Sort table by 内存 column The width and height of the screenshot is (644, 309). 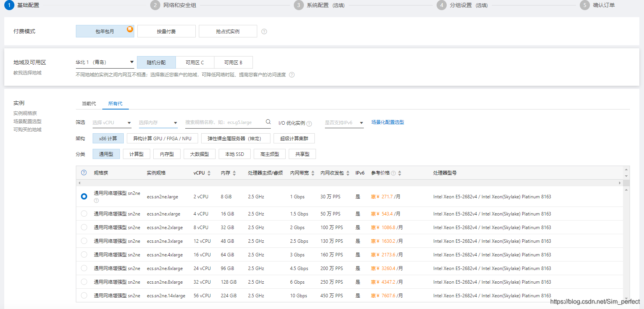pos(234,173)
